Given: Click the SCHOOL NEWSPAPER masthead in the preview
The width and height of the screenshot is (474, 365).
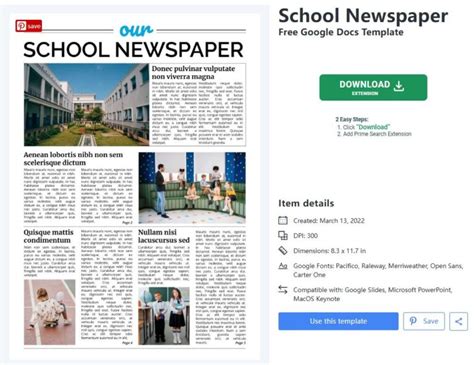Looking at the screenshot, I should click(x=133, y=50).
